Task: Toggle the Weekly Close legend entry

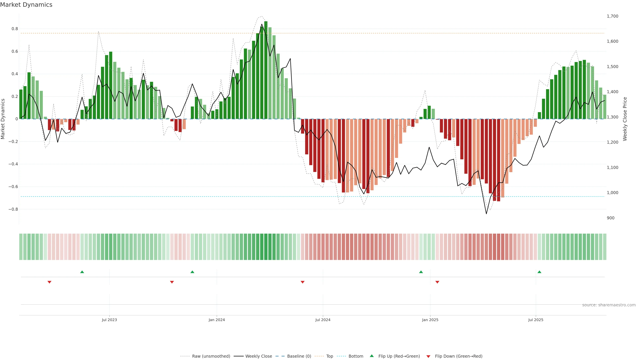Action: coord(258,356)
